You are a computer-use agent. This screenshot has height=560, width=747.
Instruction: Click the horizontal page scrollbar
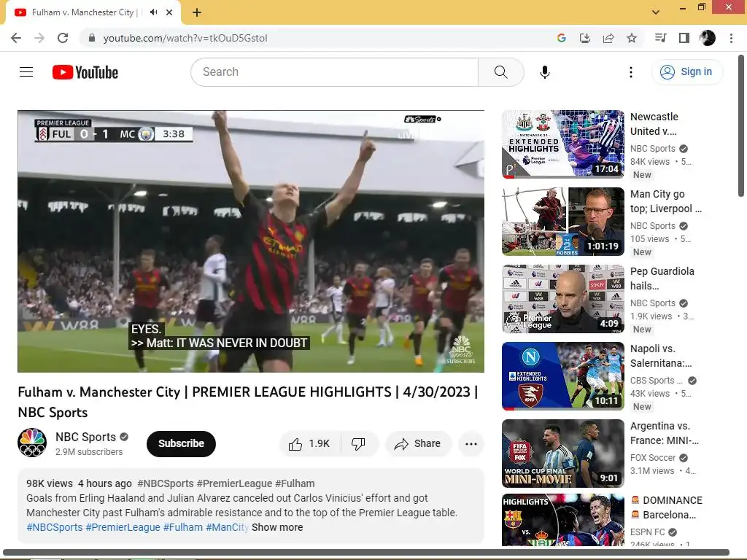pyautogui.click(x=366, y=553)
